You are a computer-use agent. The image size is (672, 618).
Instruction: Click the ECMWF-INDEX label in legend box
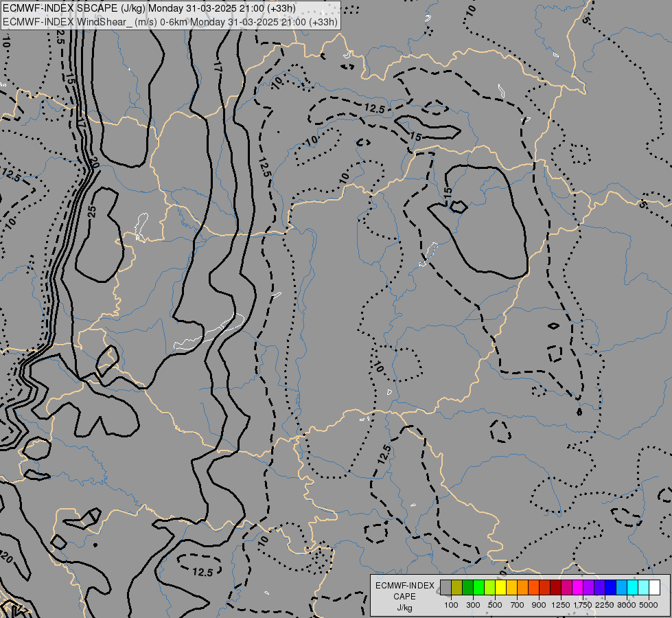404,586
